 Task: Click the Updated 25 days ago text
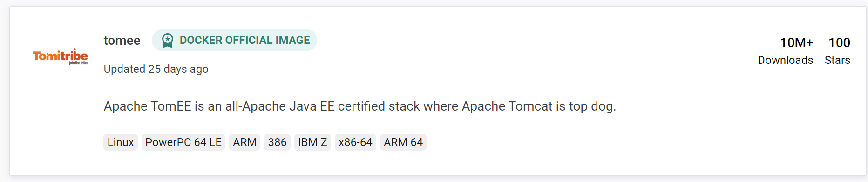click(156, 69)
